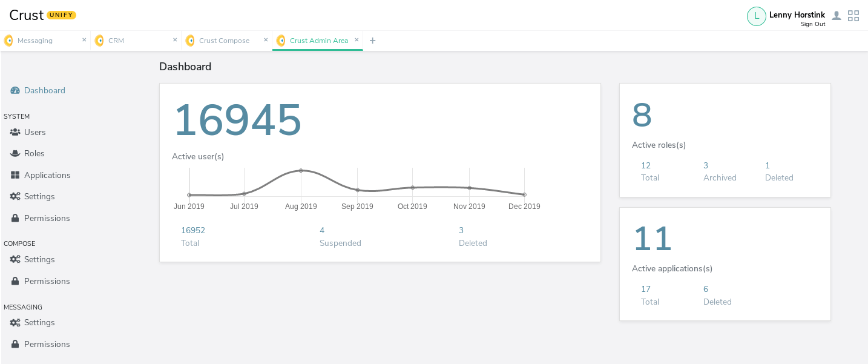Click the yellow UNIFY badge
The width and height of the screenshot is (868, 364).
(x=61, y=15)
